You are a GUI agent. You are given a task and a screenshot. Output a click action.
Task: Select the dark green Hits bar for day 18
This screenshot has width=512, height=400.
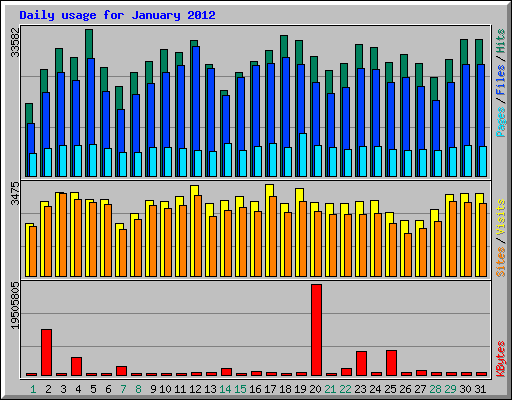pos(284,46)
